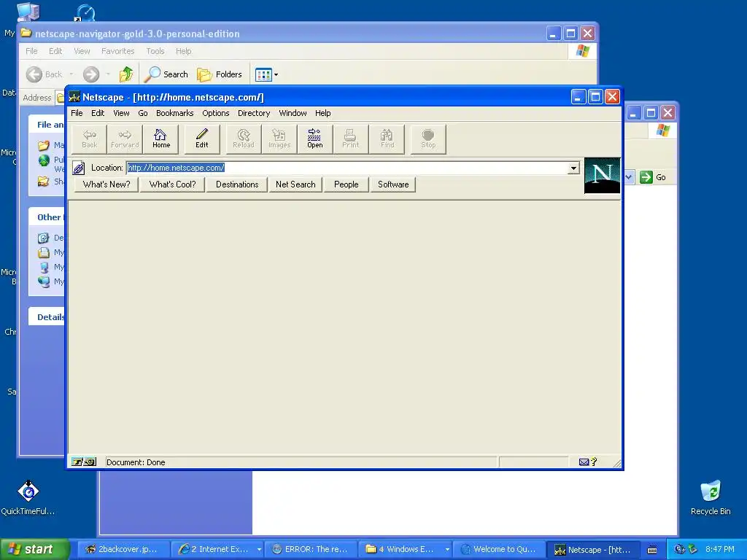The image size is (747, 560).
Task: Open Favorites menu in Explorer window
Action: tap(117, 51)
